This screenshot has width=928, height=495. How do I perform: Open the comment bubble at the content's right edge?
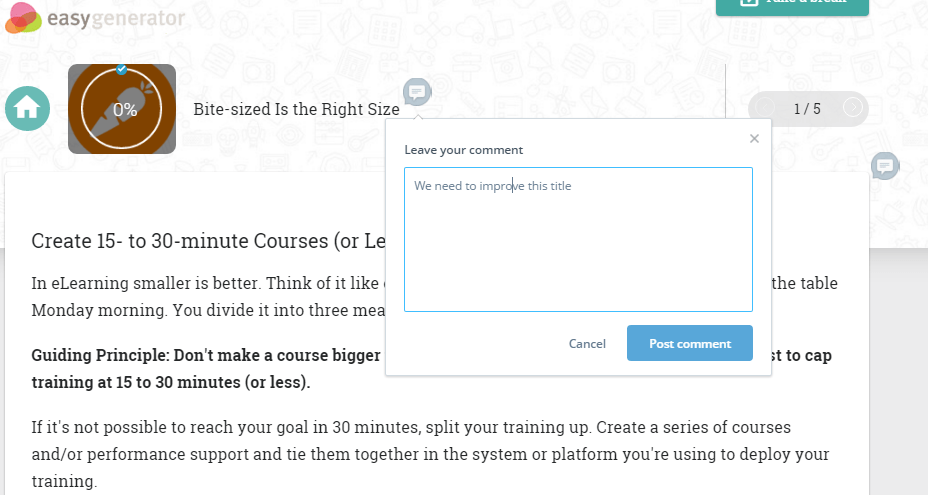pyautogui.click(x=884, y=166)
